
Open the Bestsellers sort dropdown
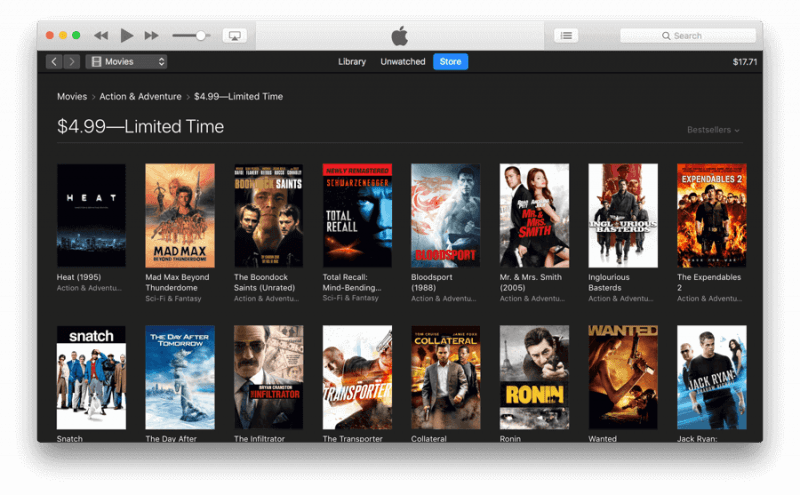click(713, 130)
